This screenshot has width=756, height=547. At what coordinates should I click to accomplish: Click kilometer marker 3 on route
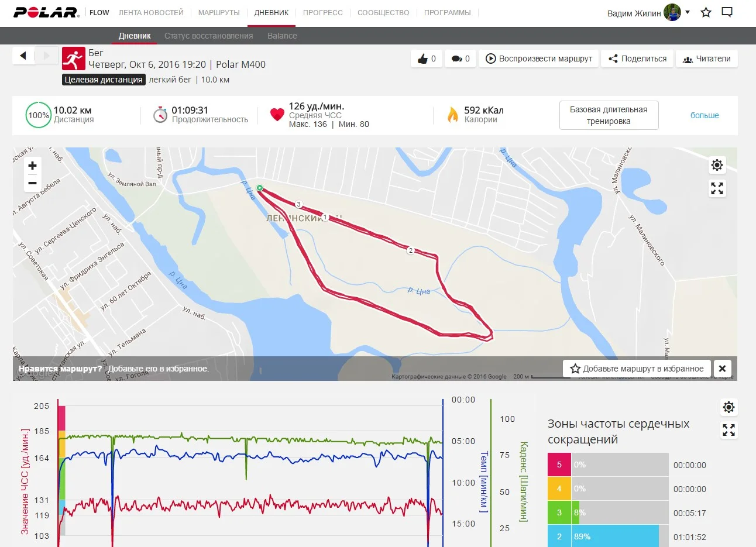tap(298, 204)
